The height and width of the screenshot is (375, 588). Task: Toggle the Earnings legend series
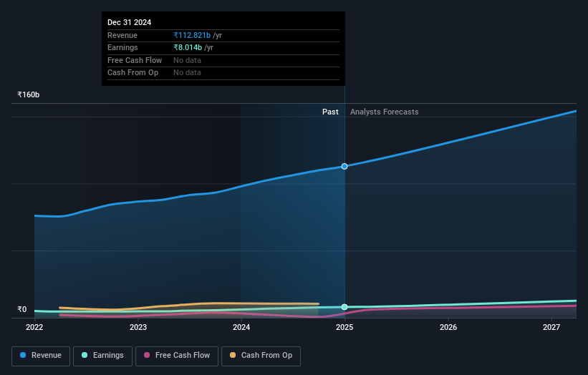point(102,356)
